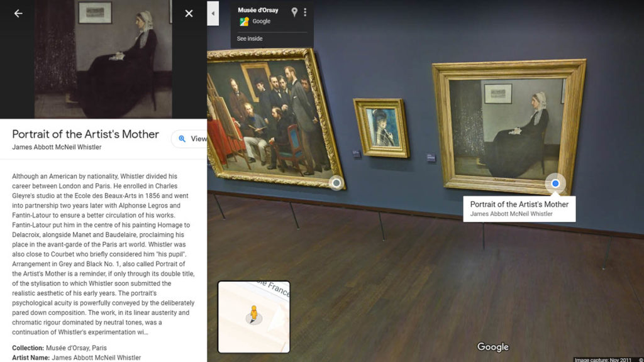
Task: Click the location pin icon next to Musée d'Orsay
Action: (294, 13)
